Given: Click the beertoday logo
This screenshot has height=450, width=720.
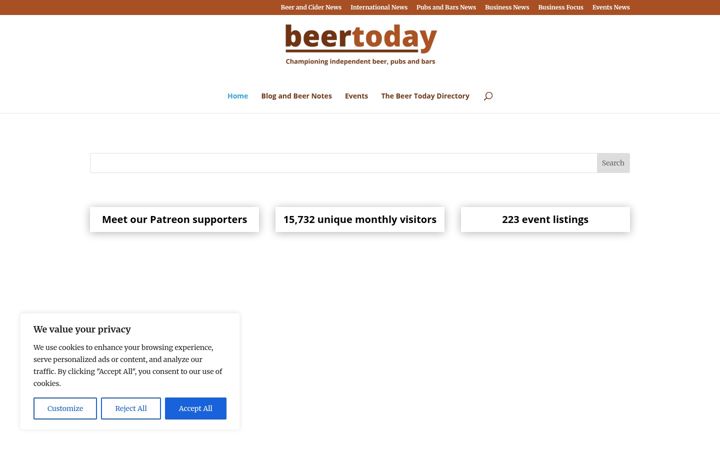Looking at the screenshot, I should click(x=360, y=45).
